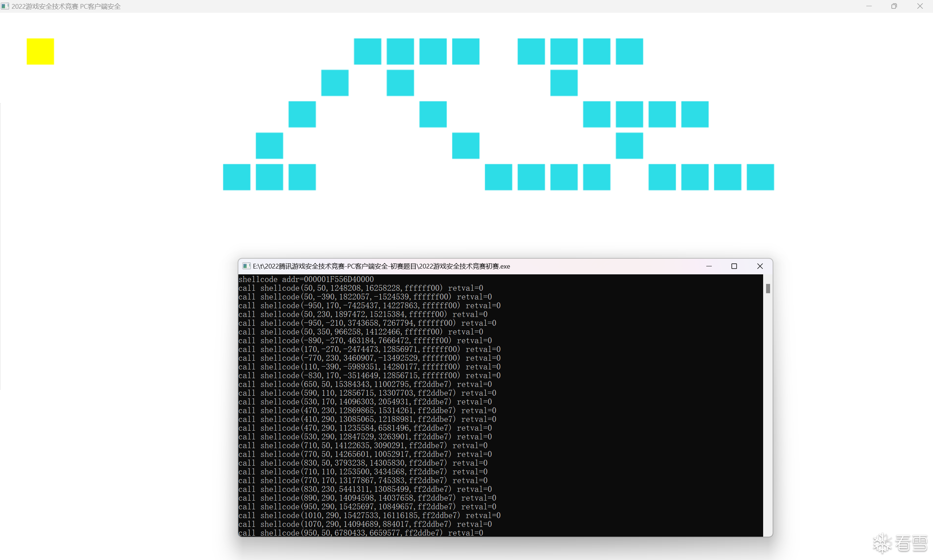Click the leftmost cyan square in bottom row
933x560 pixels.
237,177
